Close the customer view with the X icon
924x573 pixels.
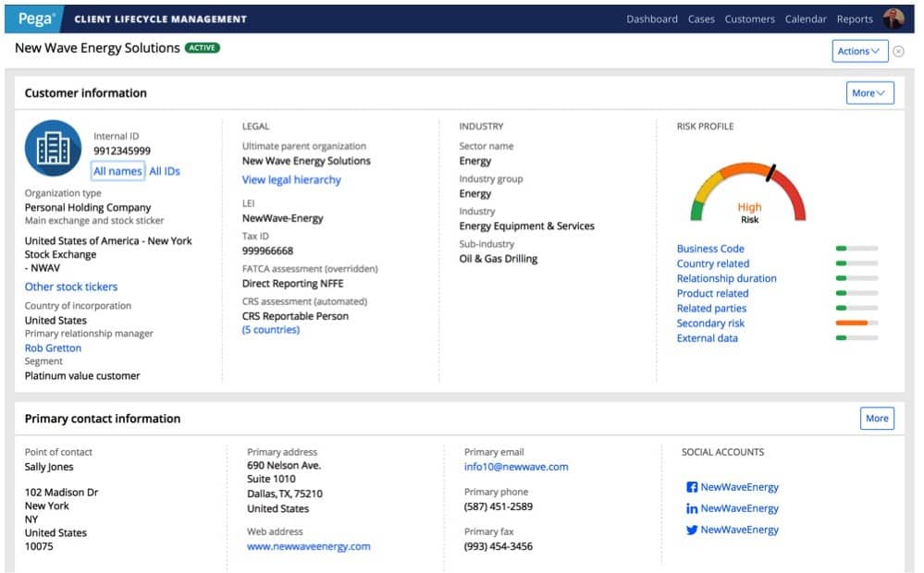click(x=899, y=51)
